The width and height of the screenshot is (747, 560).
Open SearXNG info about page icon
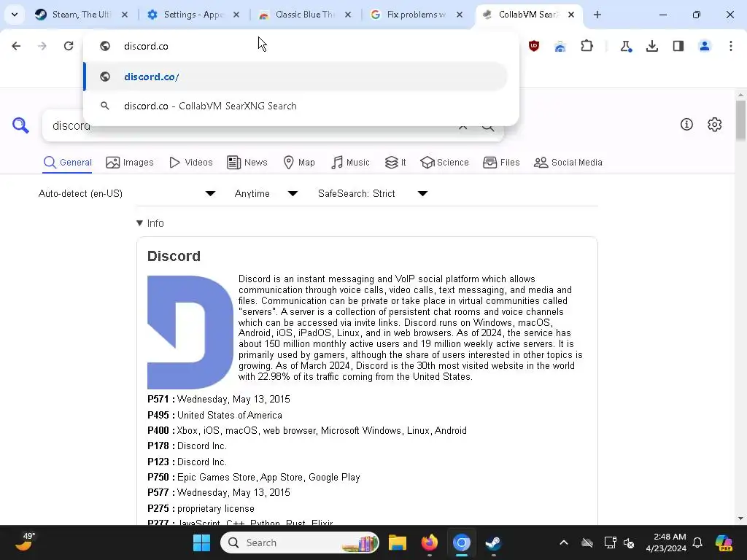tap(686, 124)
